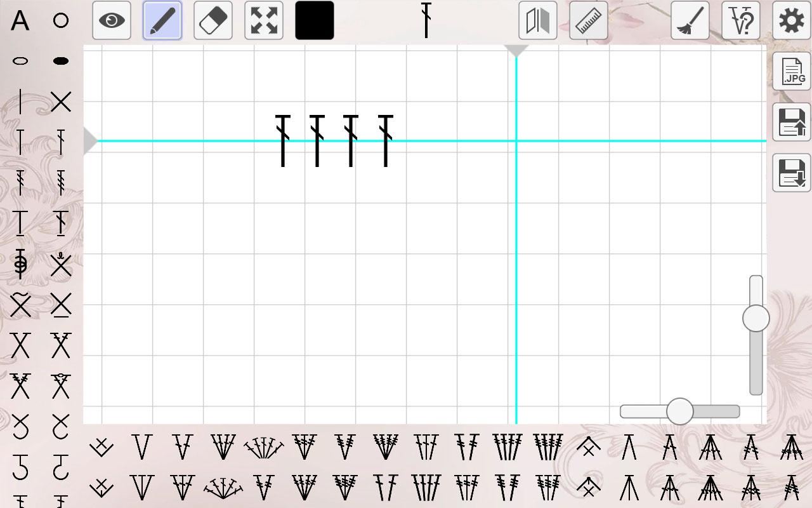Open the fit-to-screen expand arrows tool
The height and width of the screenshot is (508, 812).
pos(264,20)
